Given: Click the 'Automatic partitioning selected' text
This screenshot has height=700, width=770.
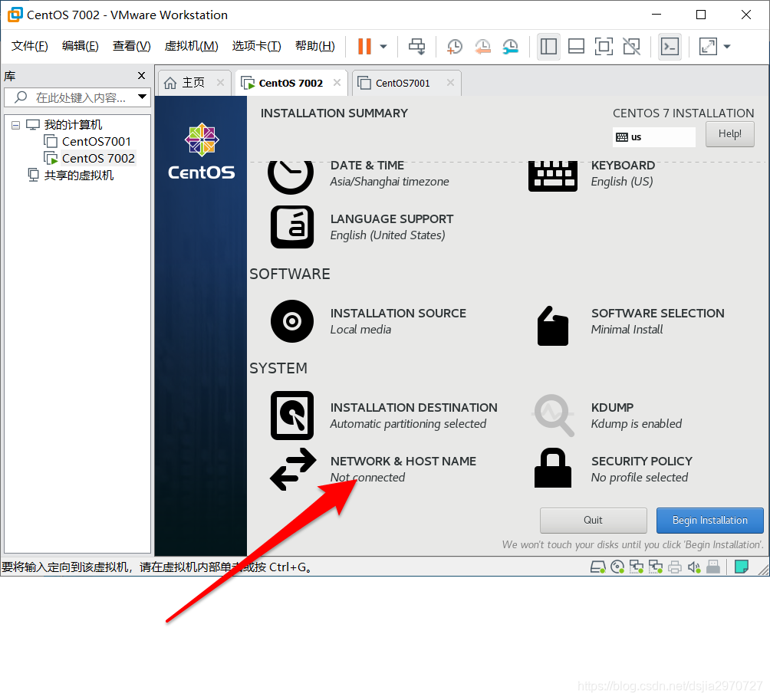Looking at the screenshot, I should (408, 424).
